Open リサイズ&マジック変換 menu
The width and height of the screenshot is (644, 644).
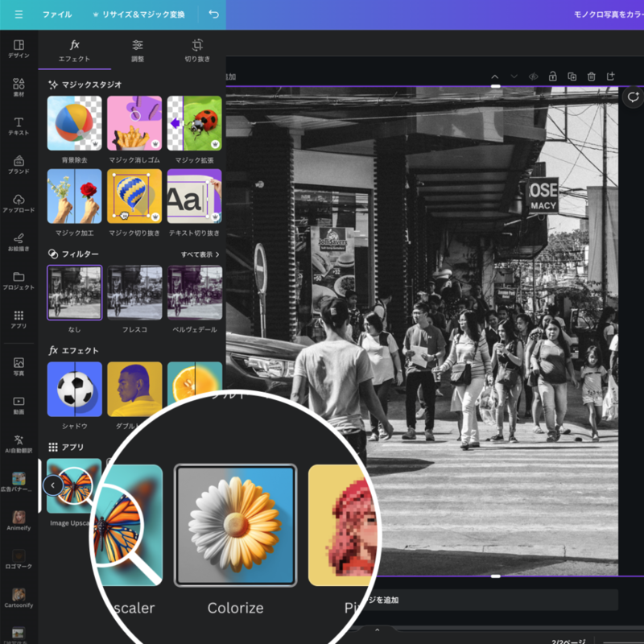coord(138,14)
